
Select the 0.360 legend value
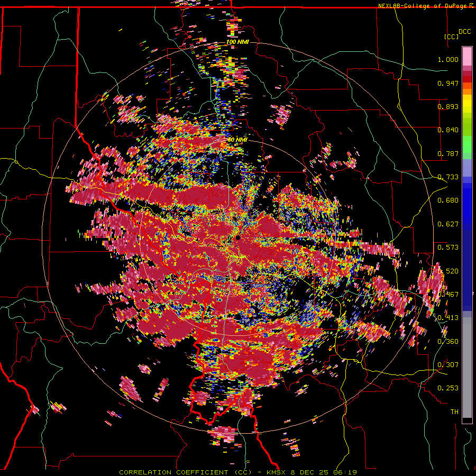point(448,342)
